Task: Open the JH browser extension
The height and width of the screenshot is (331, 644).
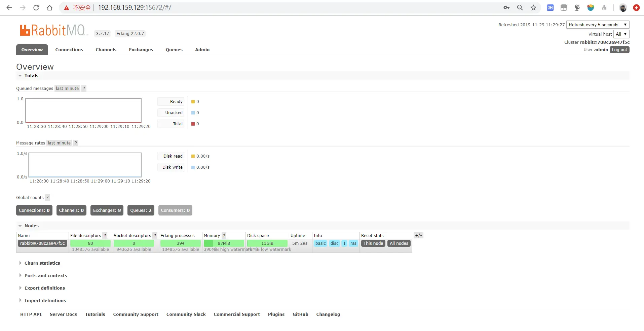Action: pyautogui.click(x=550, y=8)
